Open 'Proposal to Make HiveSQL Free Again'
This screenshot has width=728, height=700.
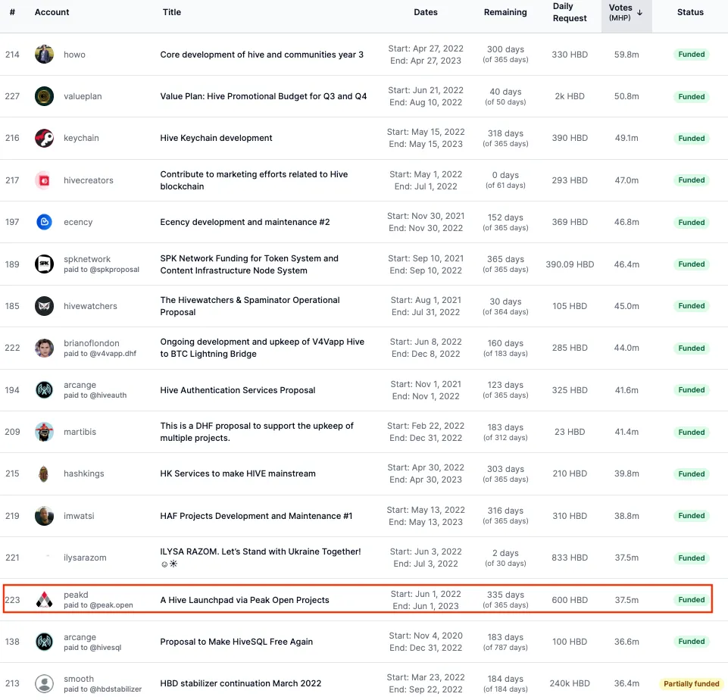[x=236, y=642]
